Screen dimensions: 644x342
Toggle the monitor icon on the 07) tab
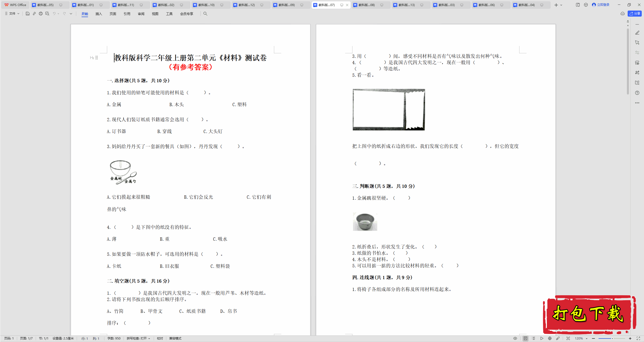(x=342, y=5)
